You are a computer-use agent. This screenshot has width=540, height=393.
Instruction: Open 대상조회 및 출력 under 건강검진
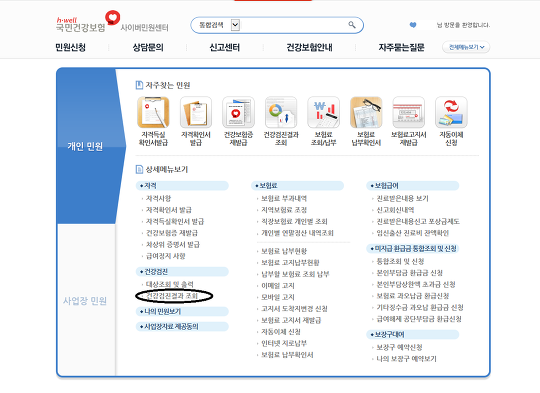pyautogui.click(x=170, y=284)
